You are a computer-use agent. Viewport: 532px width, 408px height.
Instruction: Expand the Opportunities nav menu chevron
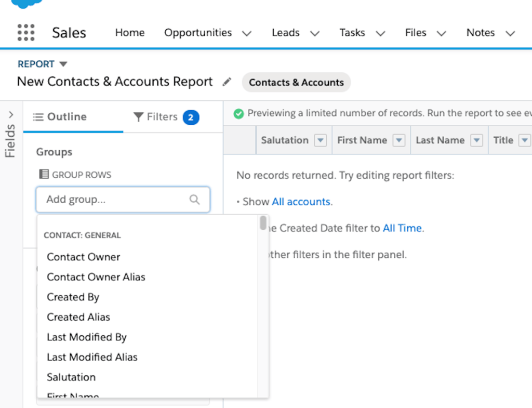(x=247, y=33)
